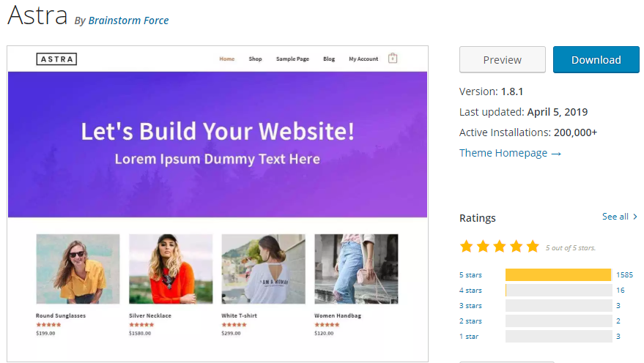Image resolution: width=644 pixels, height=363 pixels.
Task: Click the Round Sunglasses product title
Action: [x=61, y=315]
